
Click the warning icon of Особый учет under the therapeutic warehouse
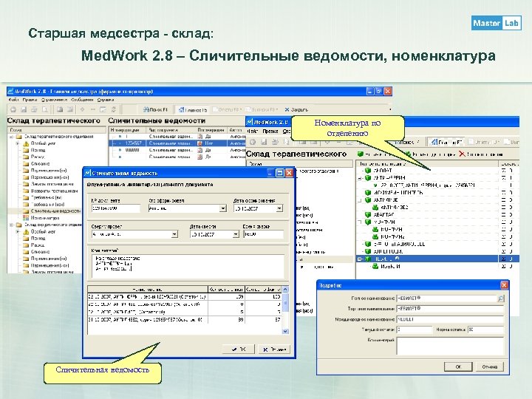pos(26,143)
